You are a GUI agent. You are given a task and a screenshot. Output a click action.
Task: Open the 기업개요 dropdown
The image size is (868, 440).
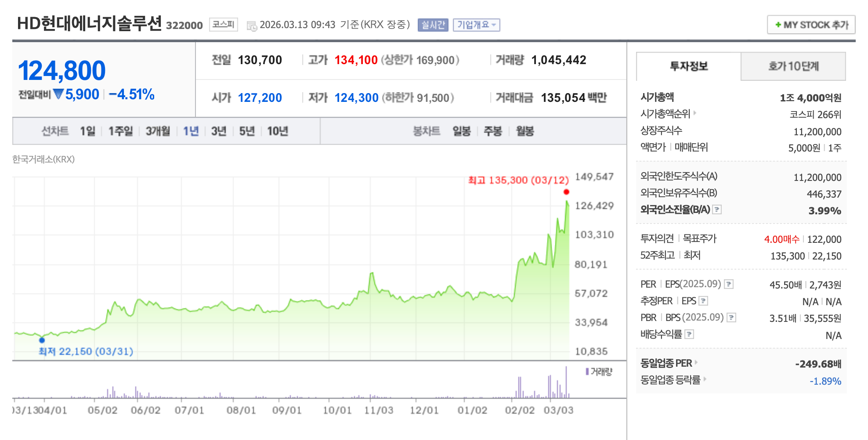(x=477, y=25)
